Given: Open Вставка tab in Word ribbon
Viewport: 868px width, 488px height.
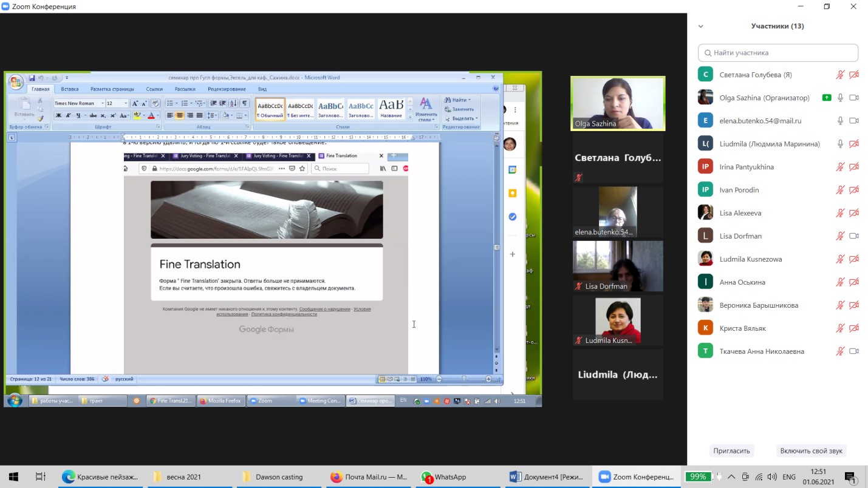Looking at the screenshot, I should pos(70,89).
